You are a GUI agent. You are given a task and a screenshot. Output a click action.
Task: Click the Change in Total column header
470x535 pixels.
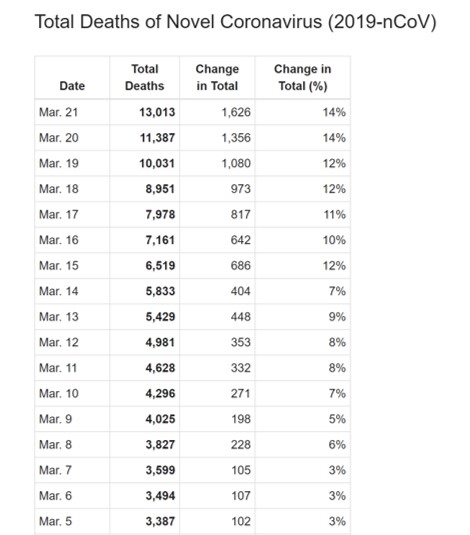(x=217, y=77)
